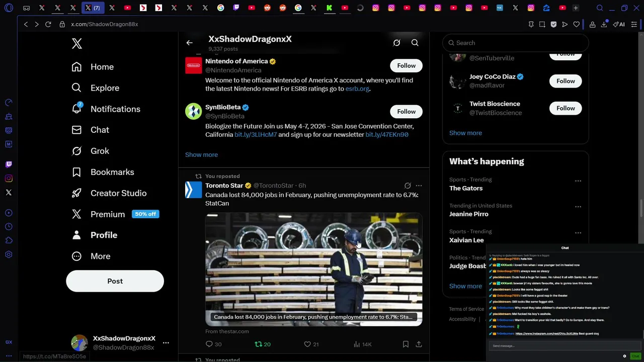This screenshot has width=644, height=362.
Task: Click the Post button
Action: (115, 281)
